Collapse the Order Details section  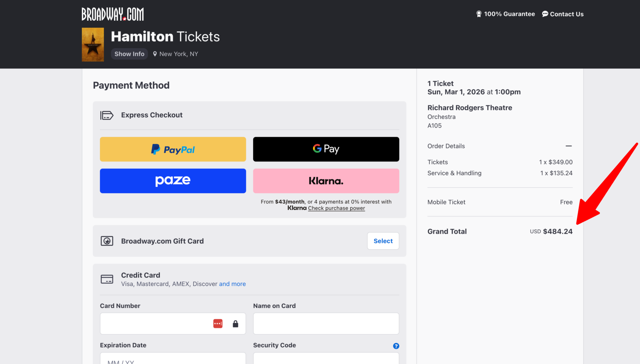[568, 146]
